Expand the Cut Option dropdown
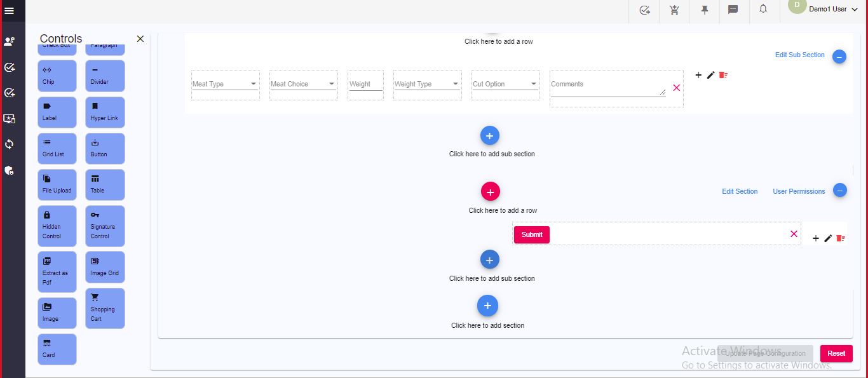This screenshot has width=868, height=378. point(505,84)
